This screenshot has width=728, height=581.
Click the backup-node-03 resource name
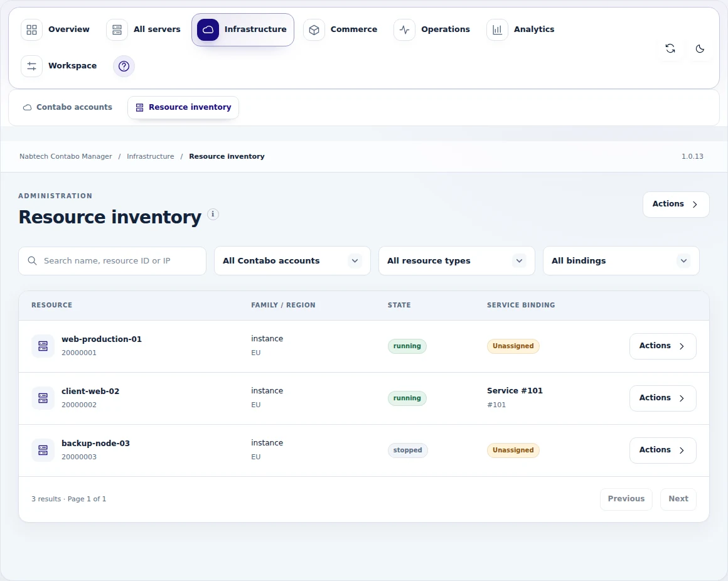pos(95,443)
